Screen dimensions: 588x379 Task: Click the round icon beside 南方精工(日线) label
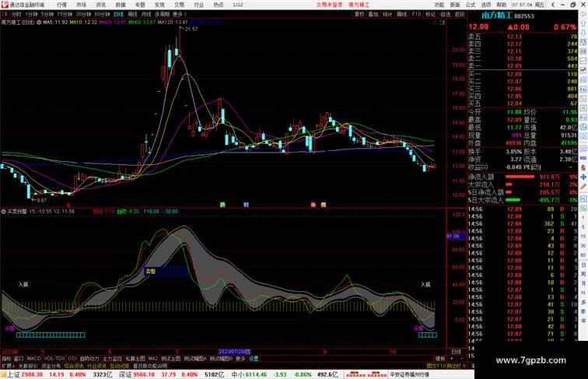click(39, 23)
